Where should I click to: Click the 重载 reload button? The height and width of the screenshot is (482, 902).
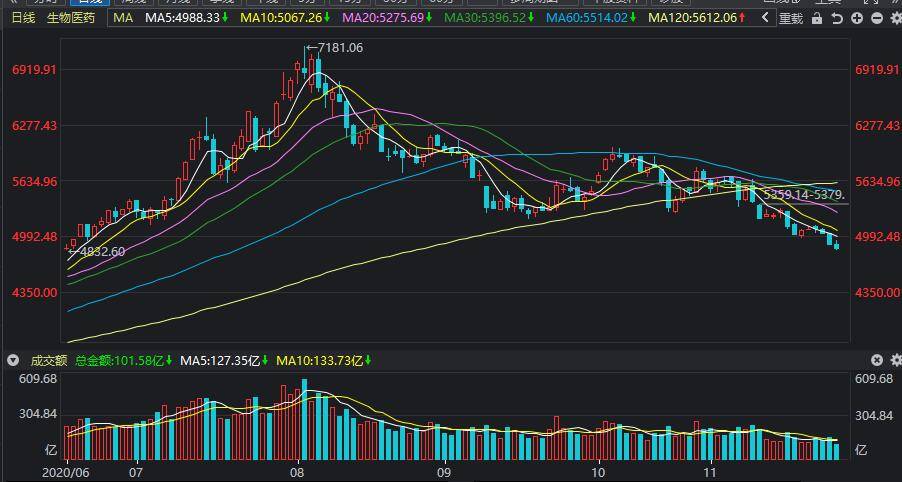[790, 18]
